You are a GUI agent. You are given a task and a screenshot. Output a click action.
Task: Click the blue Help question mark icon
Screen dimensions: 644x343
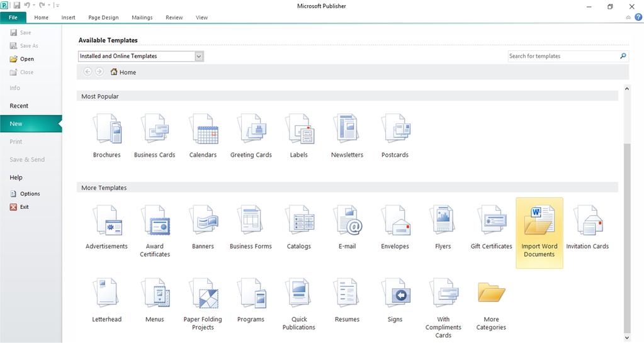[638, 17]
